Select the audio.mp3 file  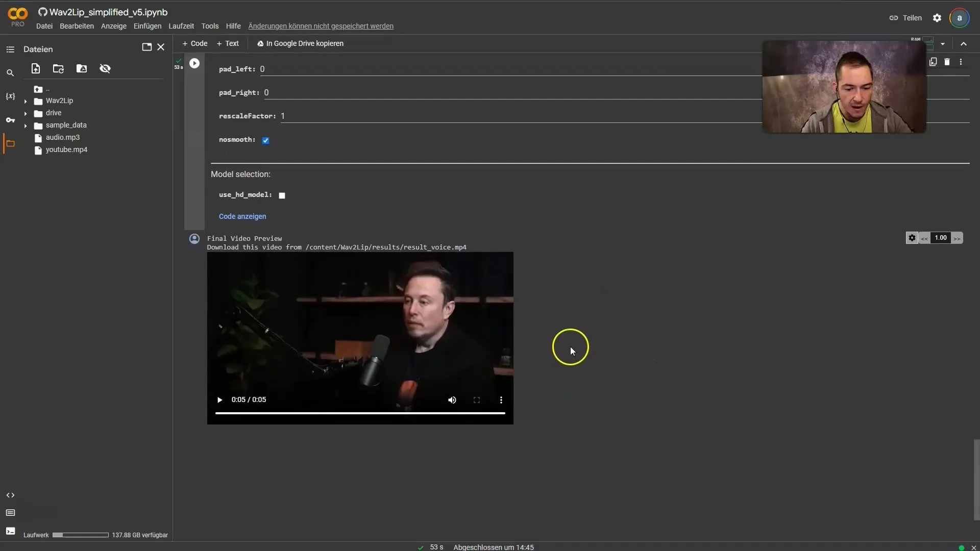(x=62, y=137)
